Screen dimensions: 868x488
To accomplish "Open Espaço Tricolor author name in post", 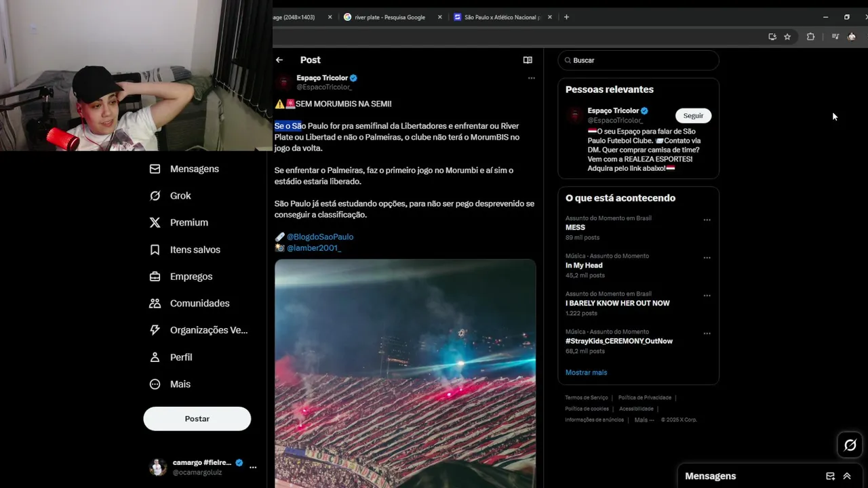I will click(x=322, y=78).
